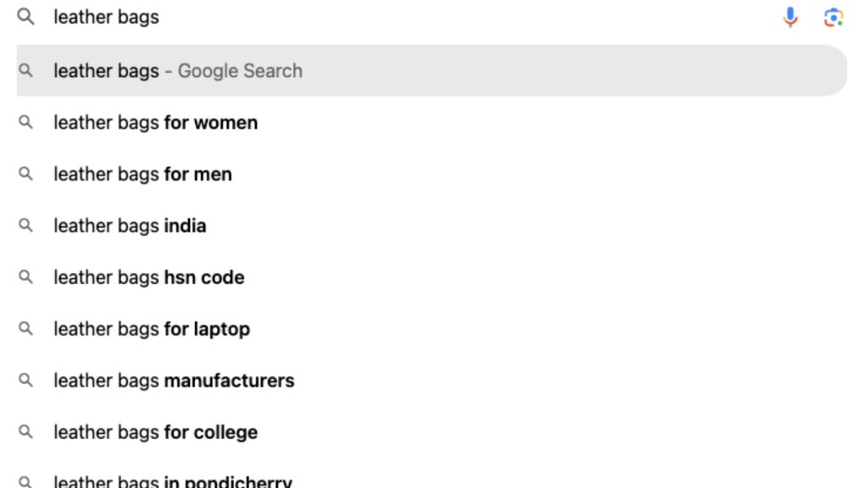
Task: Select the 'leather bags hsn code' suggestion
Action: pyautogui.click(x=149, y=277)
